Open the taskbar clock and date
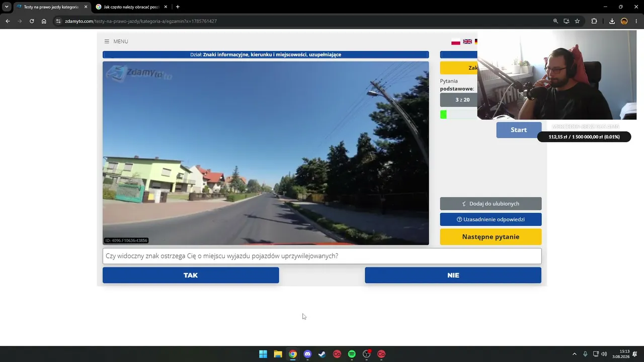The image size is (644, 362). pyautogui.click(x=621, y=354)
